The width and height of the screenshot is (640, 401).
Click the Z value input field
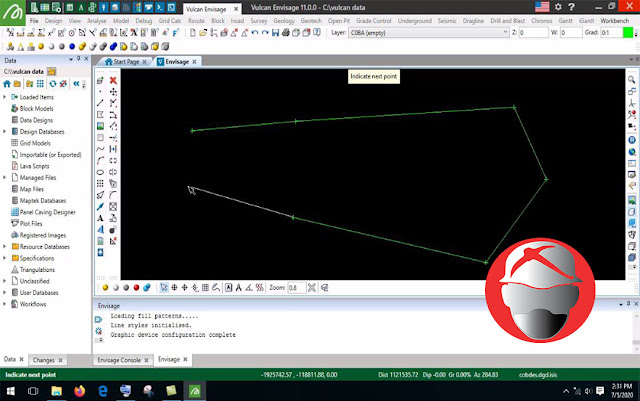tap(533, 33)
